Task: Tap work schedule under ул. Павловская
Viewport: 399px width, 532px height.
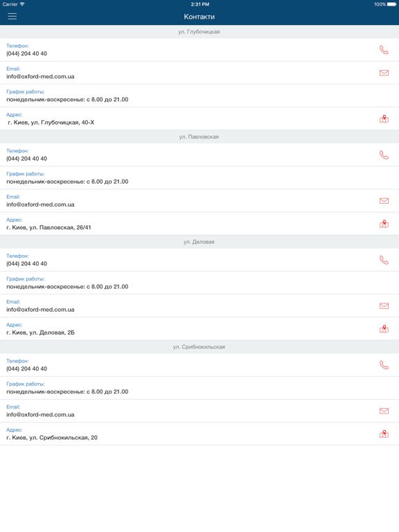Action: point(67,181)
